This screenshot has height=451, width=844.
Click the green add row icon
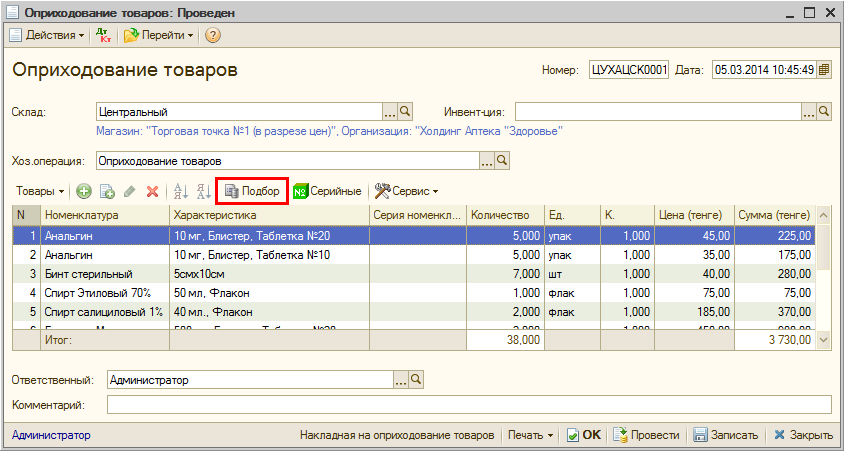click(84, 191)
